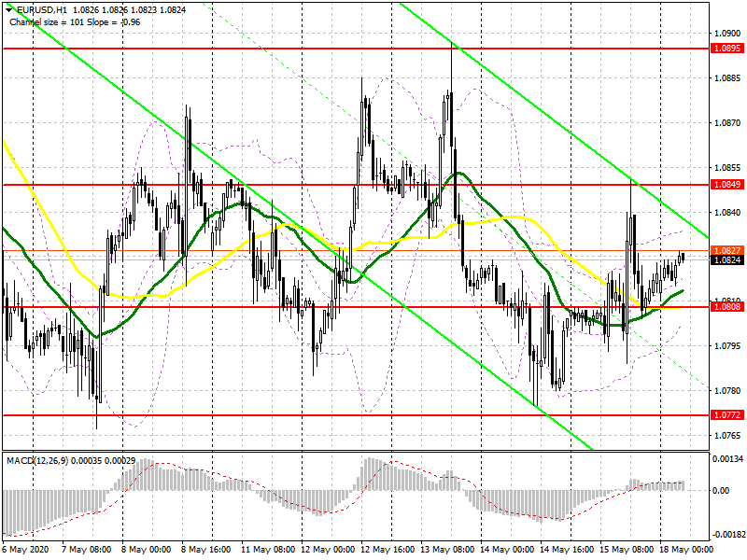Select the 11 May 08:00 time marker

coord(266,550)
